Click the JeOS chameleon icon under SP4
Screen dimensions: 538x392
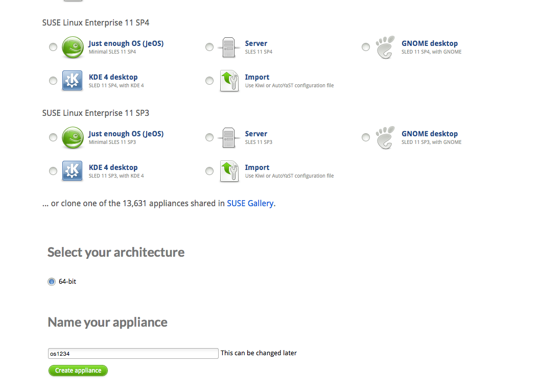coord(73,47)
